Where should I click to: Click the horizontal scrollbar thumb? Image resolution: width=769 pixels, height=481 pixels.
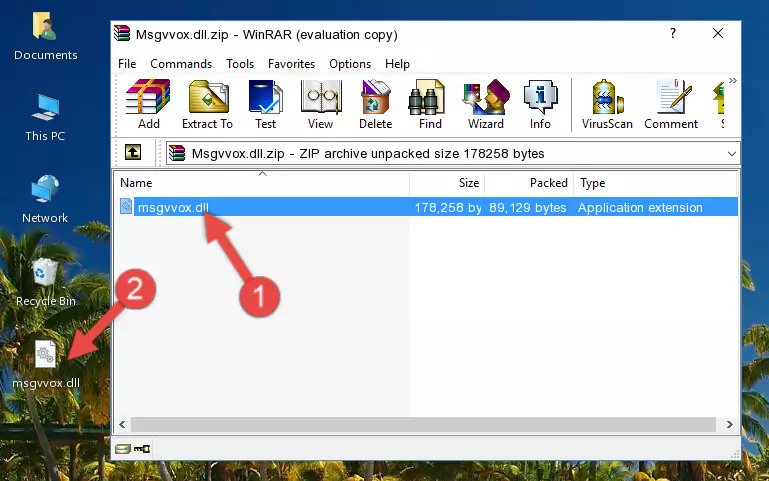423,424
